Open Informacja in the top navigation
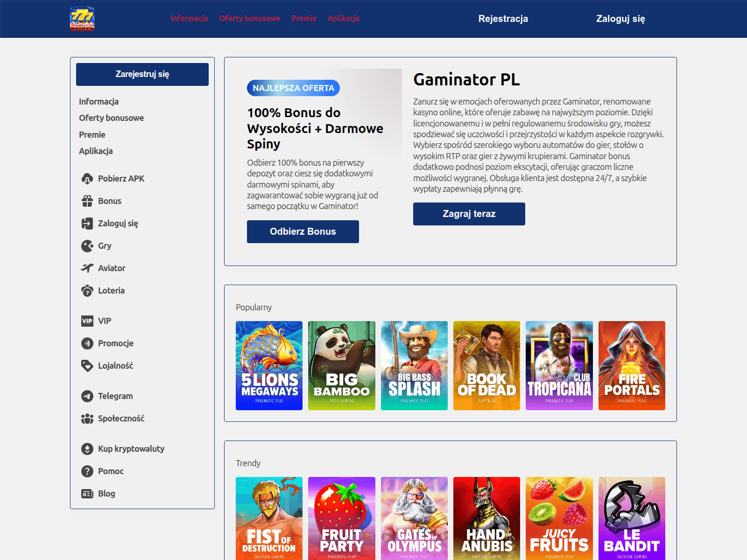The image size is (747, 560). click(189, 18)
